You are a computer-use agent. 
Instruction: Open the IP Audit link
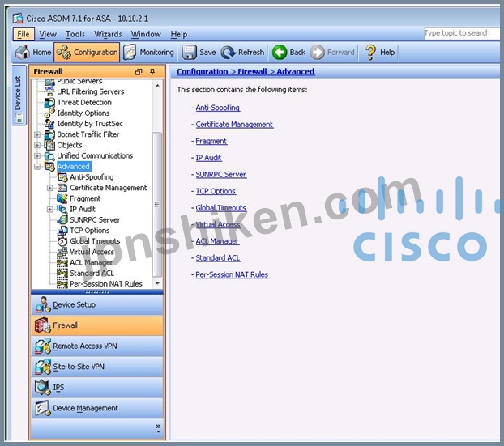tap(208, 158)
